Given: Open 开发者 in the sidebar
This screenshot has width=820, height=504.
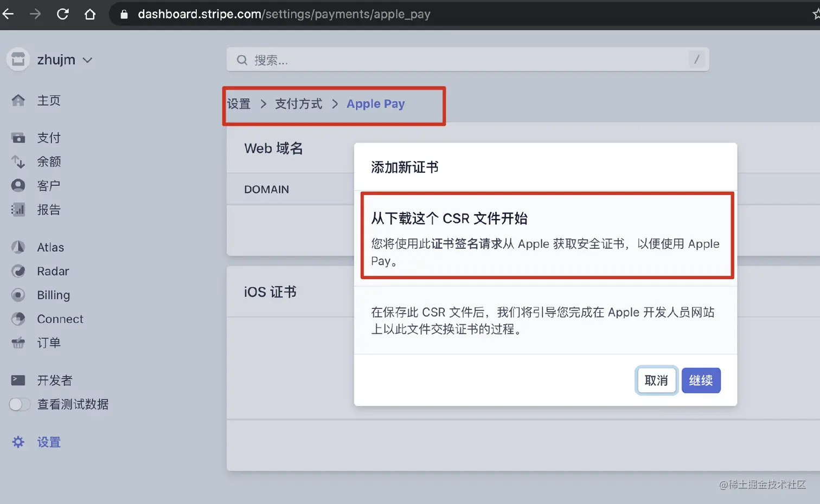Looking at the screenshot, I should coord(55,380).
